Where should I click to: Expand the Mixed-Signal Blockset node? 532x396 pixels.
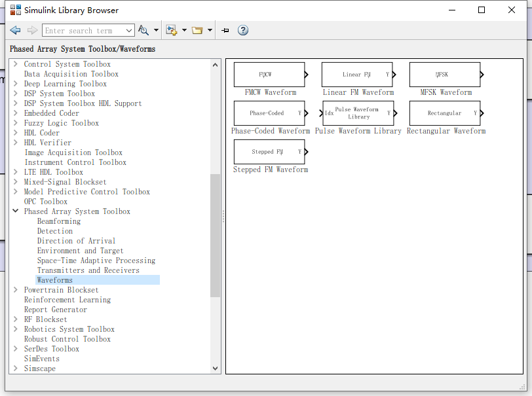15,182
